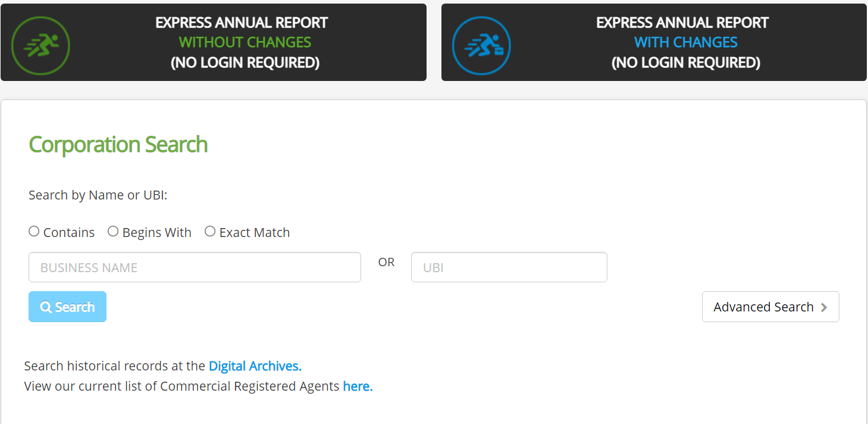Click the blue running-figure icon with briefcase
Viewport: 868px width, 424px height.
[481, 45]
